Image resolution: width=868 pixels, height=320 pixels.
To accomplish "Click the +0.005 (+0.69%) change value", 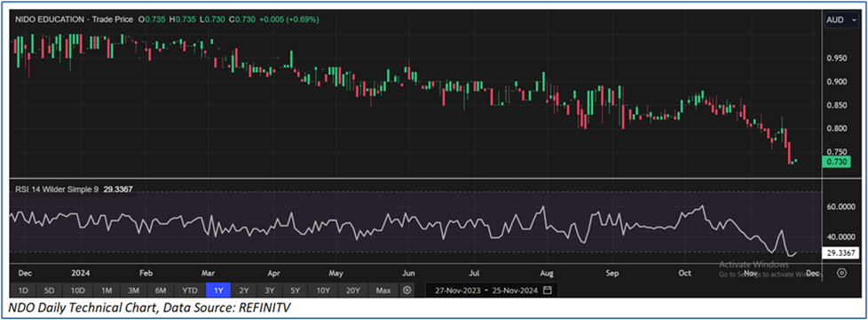I will (x=290, y=20).
